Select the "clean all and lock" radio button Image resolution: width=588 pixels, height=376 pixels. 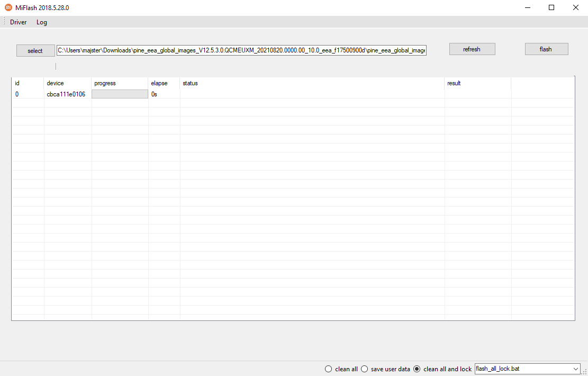coord(417,369)
